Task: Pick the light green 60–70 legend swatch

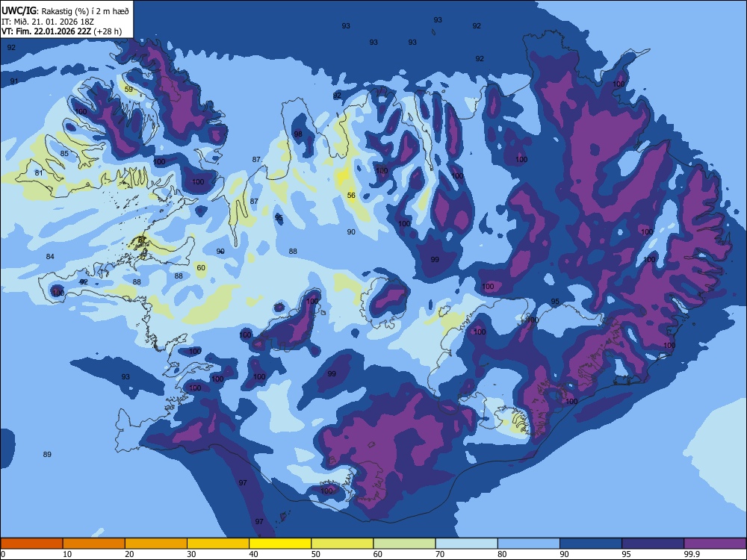Action: 404,544
